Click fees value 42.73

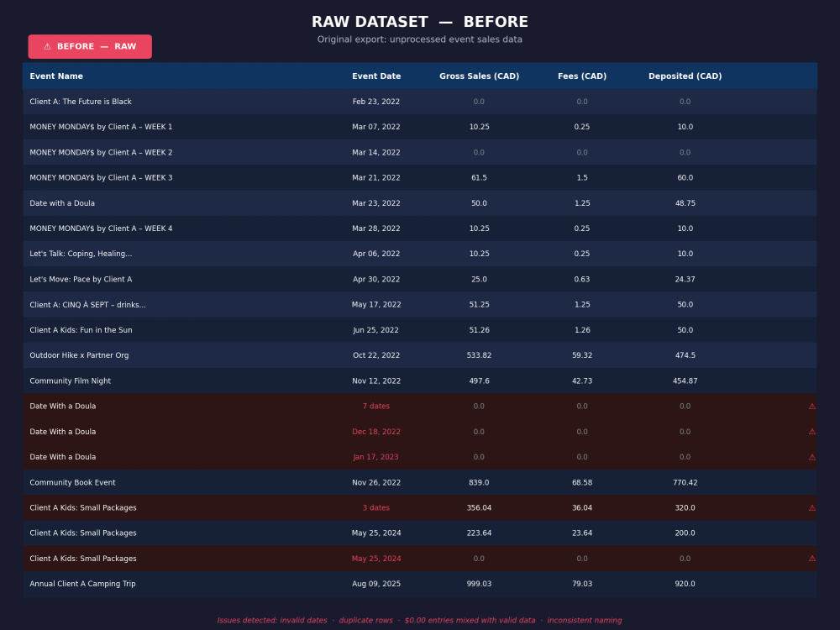(x=582, y=381)
